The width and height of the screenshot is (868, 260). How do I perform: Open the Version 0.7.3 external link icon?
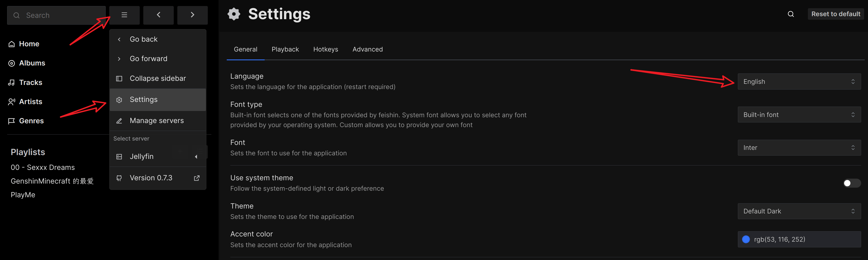(x=197, y=178)
